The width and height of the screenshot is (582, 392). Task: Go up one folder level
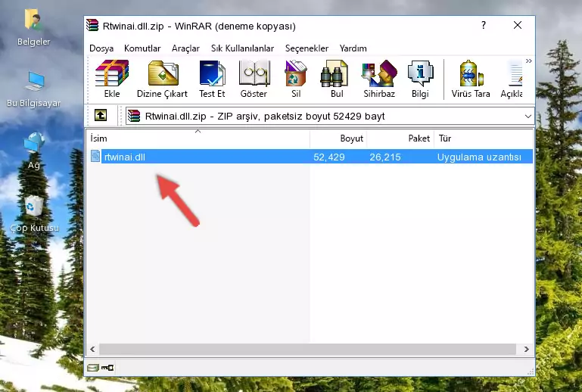click(x=101, y=116)
